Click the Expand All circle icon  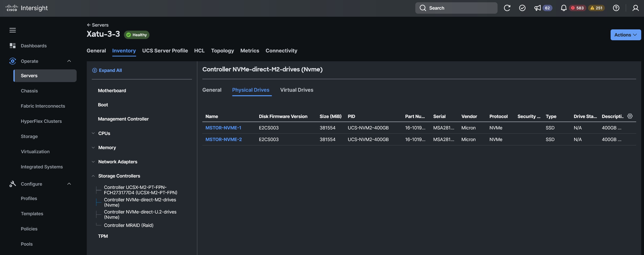(95, 70)
